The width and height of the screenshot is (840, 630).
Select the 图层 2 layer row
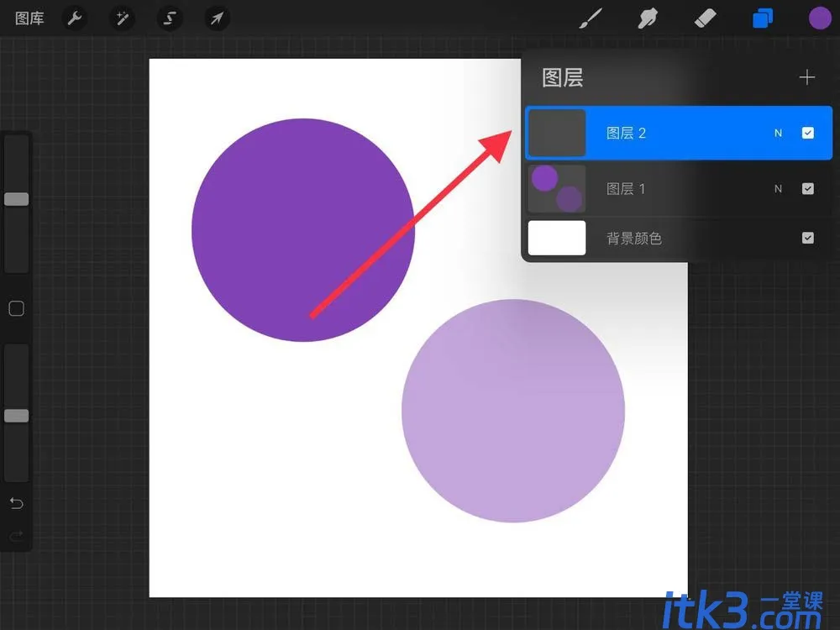(679, 133)
